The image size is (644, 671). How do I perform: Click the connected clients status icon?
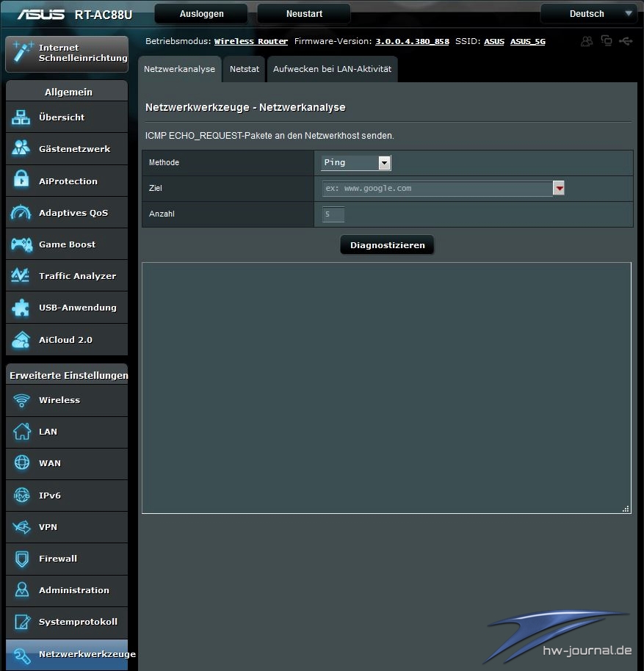click(587, 41)
